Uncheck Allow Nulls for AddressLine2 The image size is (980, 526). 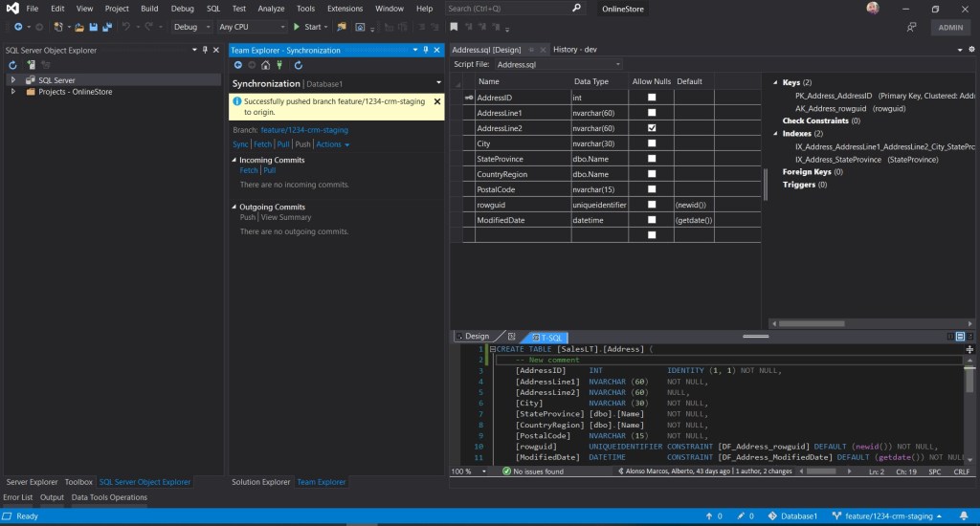click(652, 128)
